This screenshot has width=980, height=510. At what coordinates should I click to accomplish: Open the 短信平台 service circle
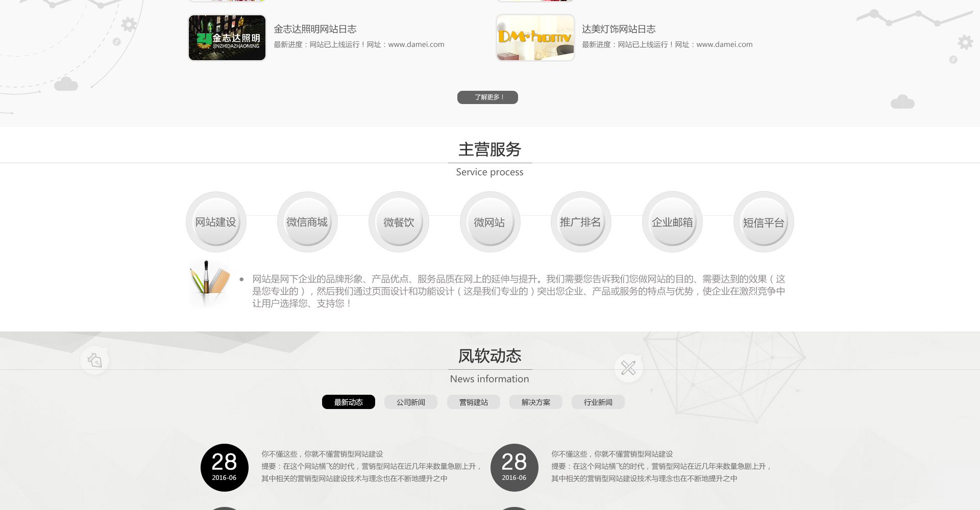[764, 222]
